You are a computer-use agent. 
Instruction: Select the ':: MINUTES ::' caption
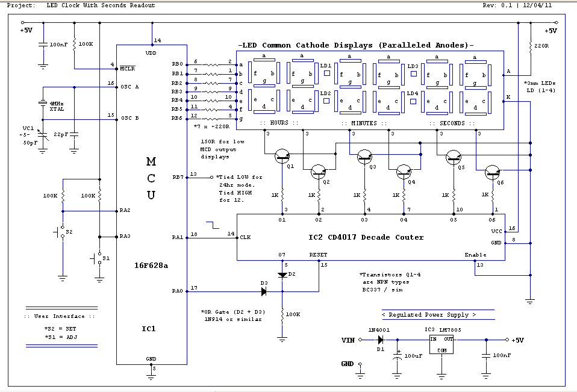pos(364,123)
